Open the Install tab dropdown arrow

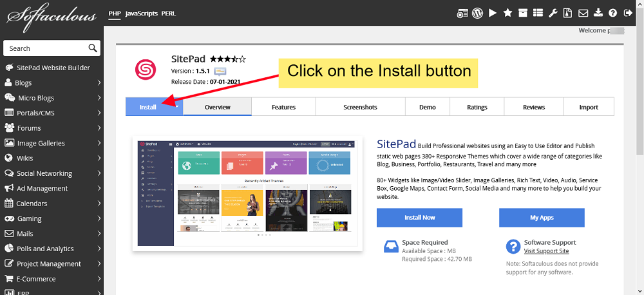tap(177, 107)
